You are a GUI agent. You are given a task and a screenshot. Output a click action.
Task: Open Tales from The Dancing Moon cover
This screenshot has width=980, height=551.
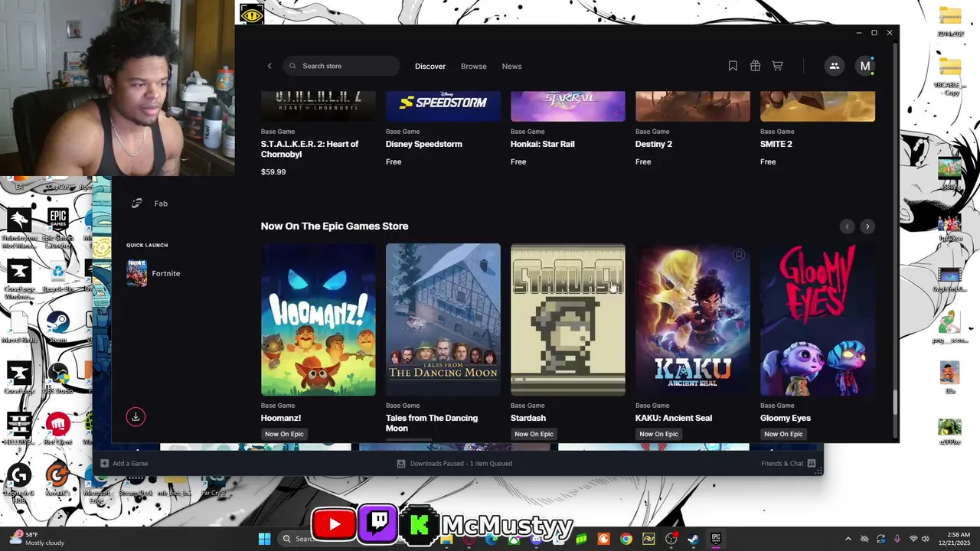(x=443, y=320)
